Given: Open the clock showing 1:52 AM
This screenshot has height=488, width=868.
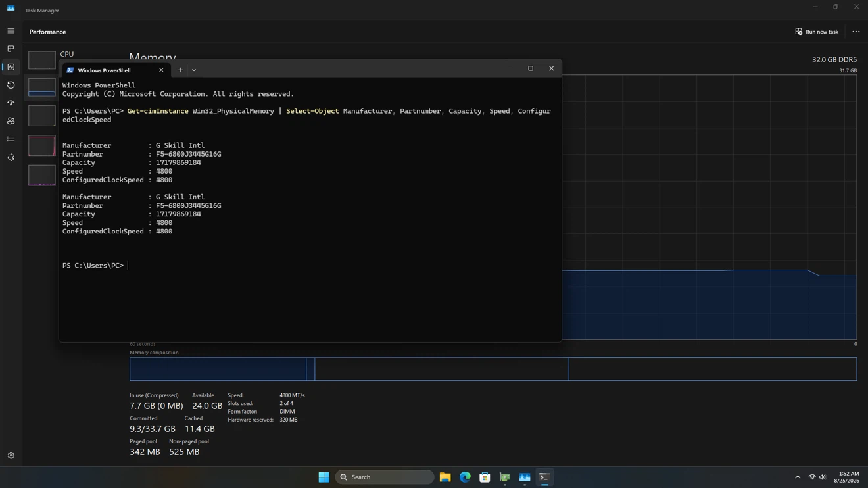Looking at the screenshot, I should point(847,477).
